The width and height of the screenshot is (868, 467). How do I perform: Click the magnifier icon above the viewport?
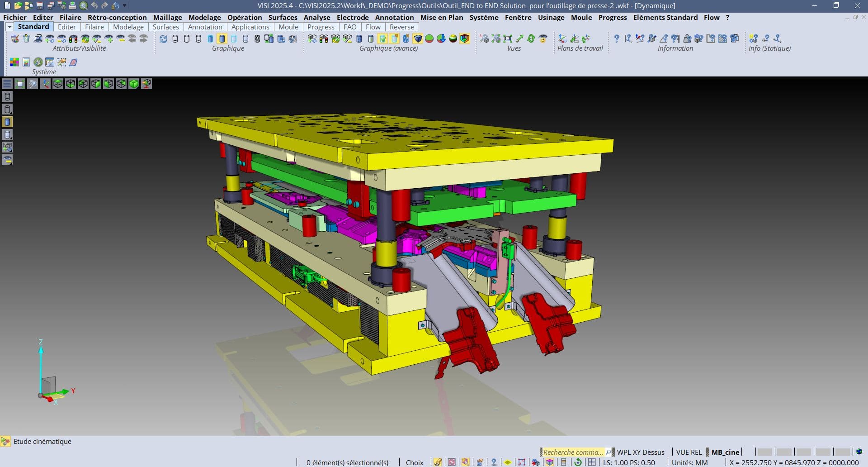(x=33, y=84)
